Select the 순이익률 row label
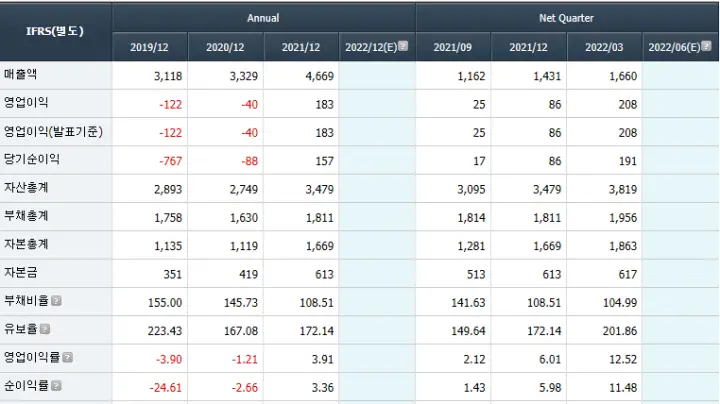The height and width of the screenshot is (404, 720). click(26, 386)
